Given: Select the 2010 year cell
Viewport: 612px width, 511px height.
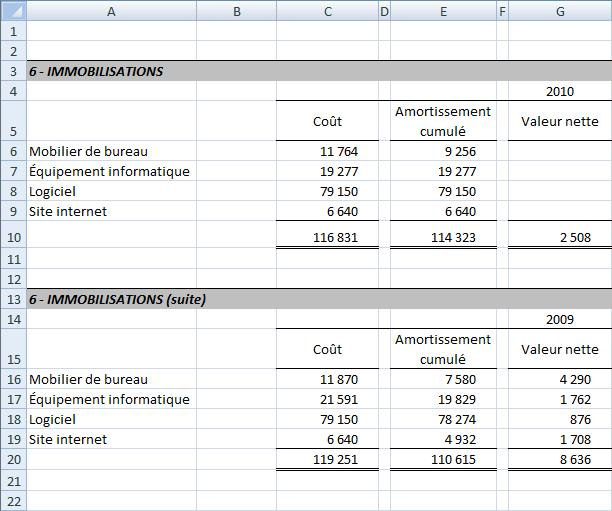Looking at the screenshot, I should (x=560, y=92).
